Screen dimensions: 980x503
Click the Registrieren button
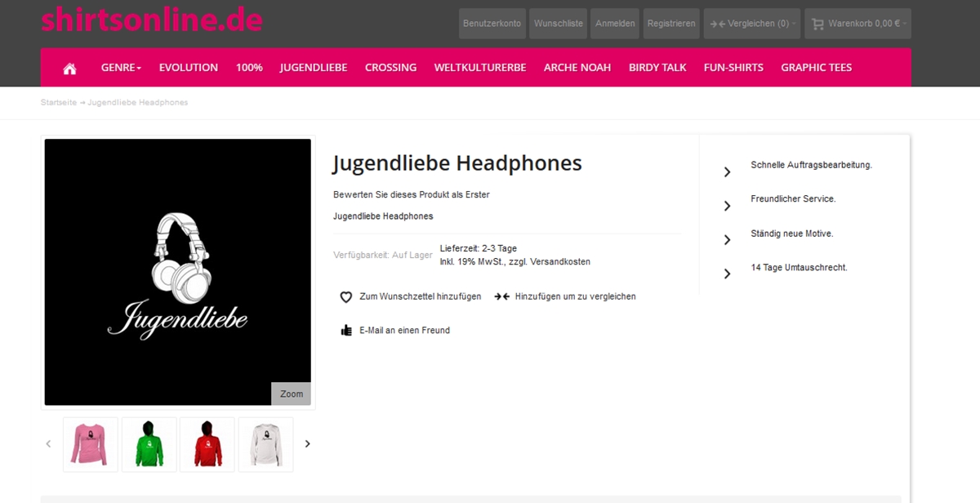coord(671,24)
